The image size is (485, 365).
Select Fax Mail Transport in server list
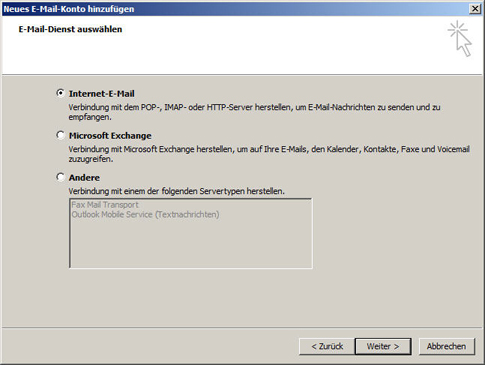pyautogui.click(x=105, y=205)
